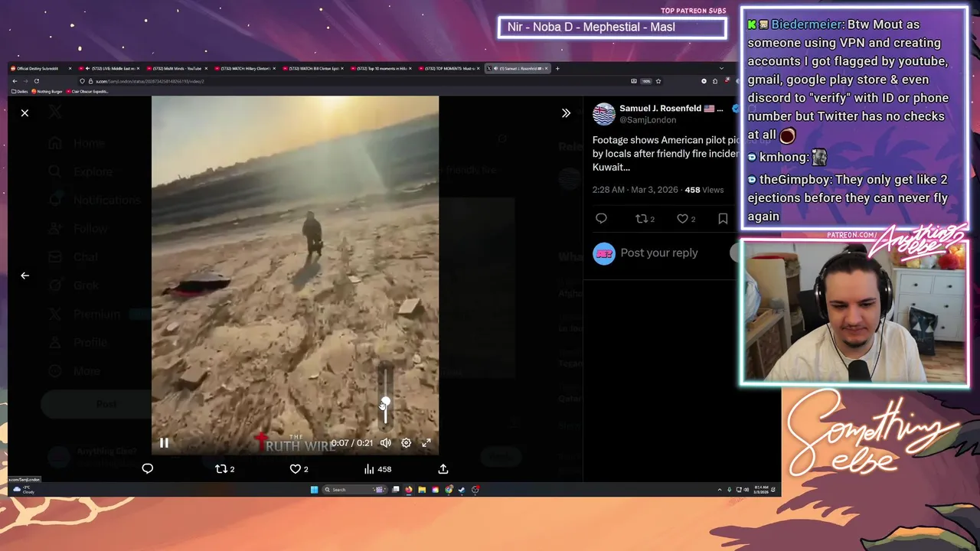Like the post below the video
The image size is (980, 551).
tap(295, 469)
